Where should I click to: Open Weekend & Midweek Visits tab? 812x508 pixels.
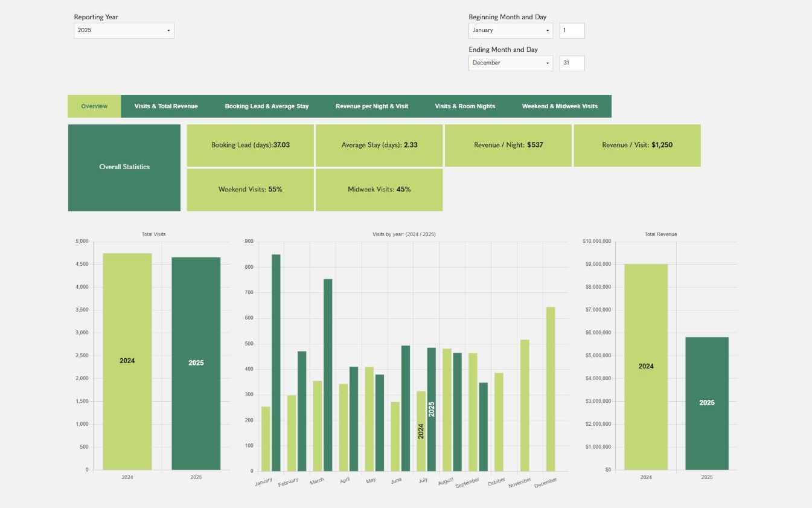[560, 106]
